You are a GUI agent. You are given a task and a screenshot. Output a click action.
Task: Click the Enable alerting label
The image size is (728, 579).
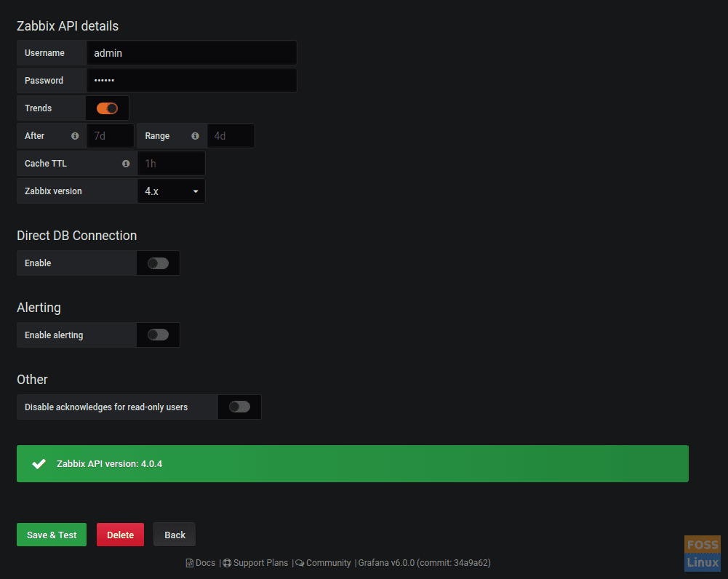[x=54, y=335]
